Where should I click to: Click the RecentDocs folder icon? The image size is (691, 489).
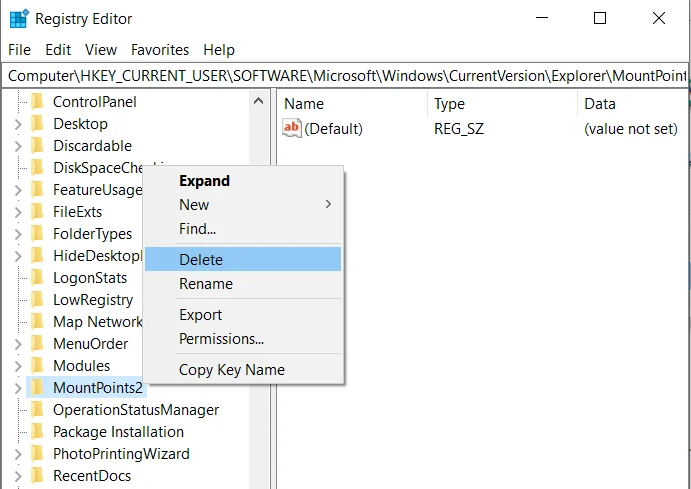coord(38,476)
